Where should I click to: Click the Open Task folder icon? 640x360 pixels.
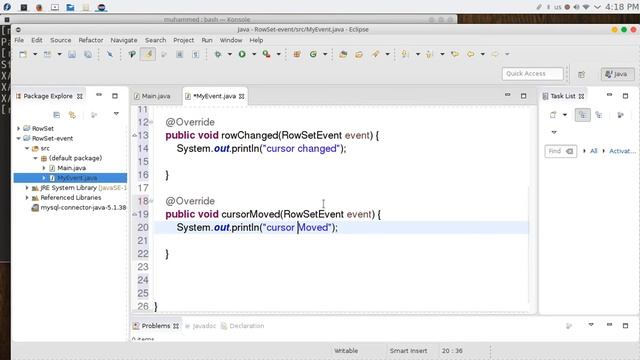359,54
